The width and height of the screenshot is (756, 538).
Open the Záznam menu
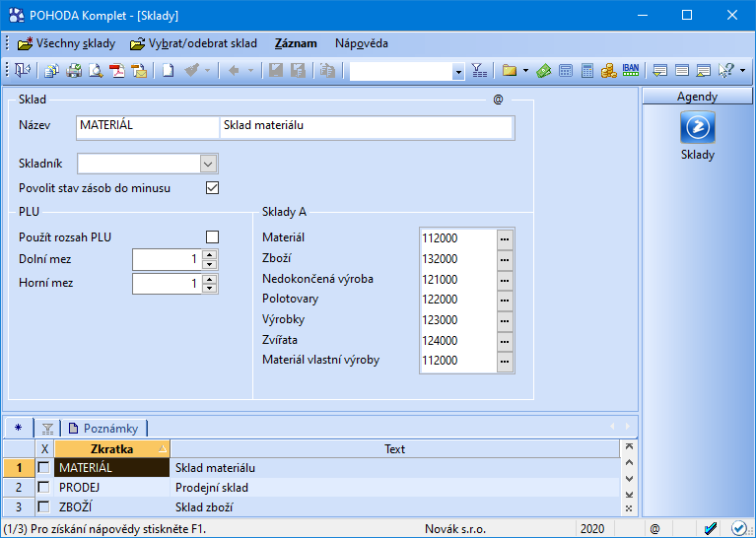tap(296, 43)
